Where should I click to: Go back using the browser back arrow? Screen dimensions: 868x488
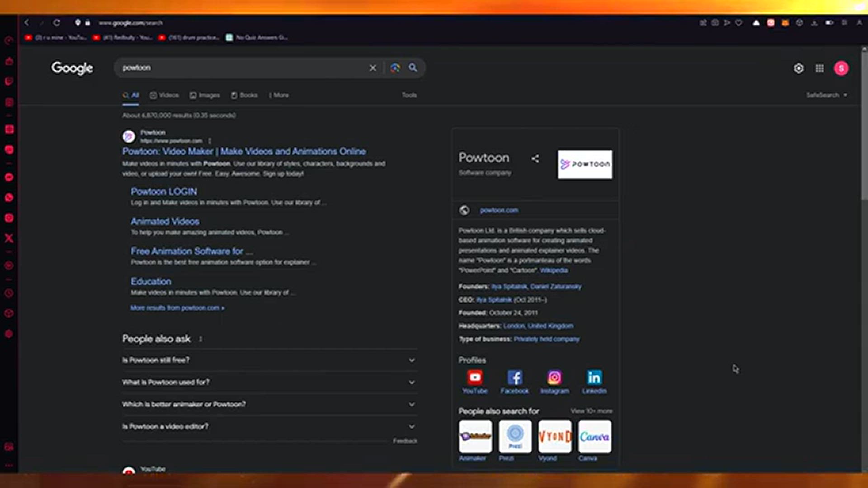(27, 23)
